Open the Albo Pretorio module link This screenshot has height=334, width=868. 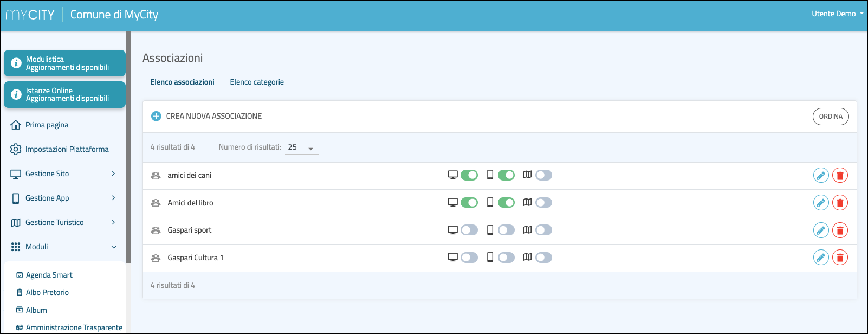[47, 292]
